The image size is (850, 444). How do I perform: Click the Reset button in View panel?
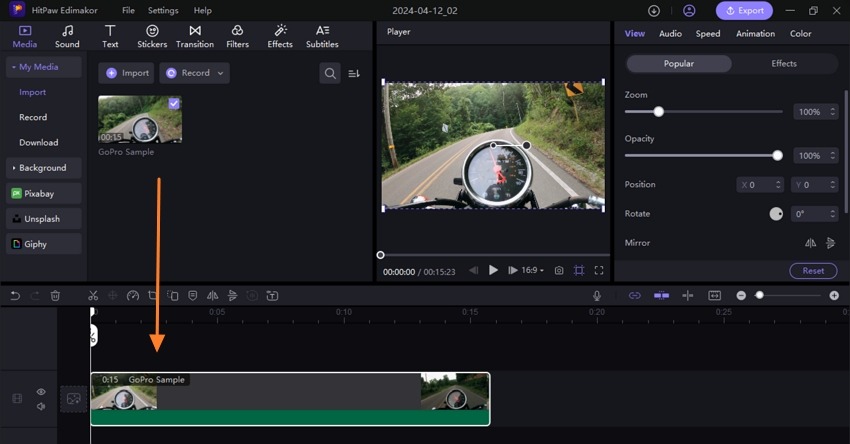pos(813,271)
